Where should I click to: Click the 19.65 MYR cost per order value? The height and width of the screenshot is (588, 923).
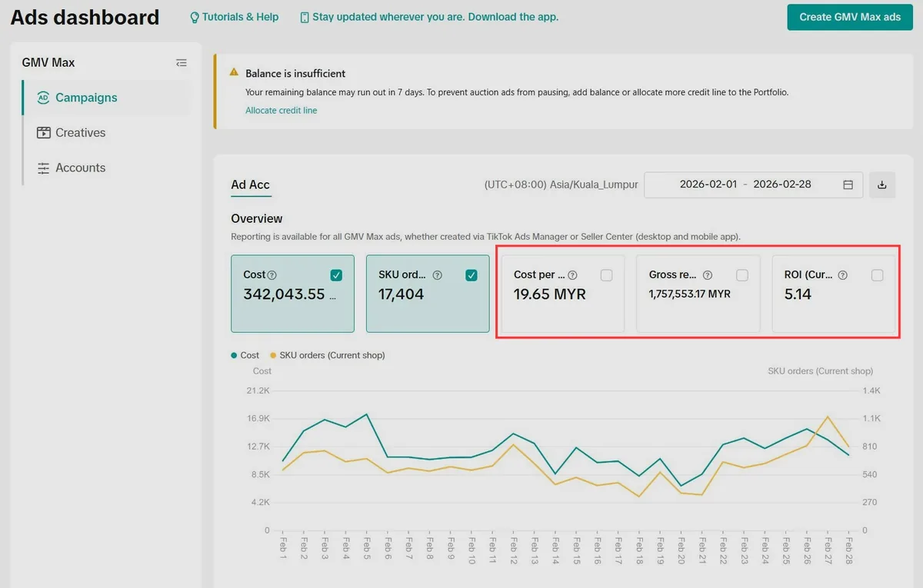550,294
